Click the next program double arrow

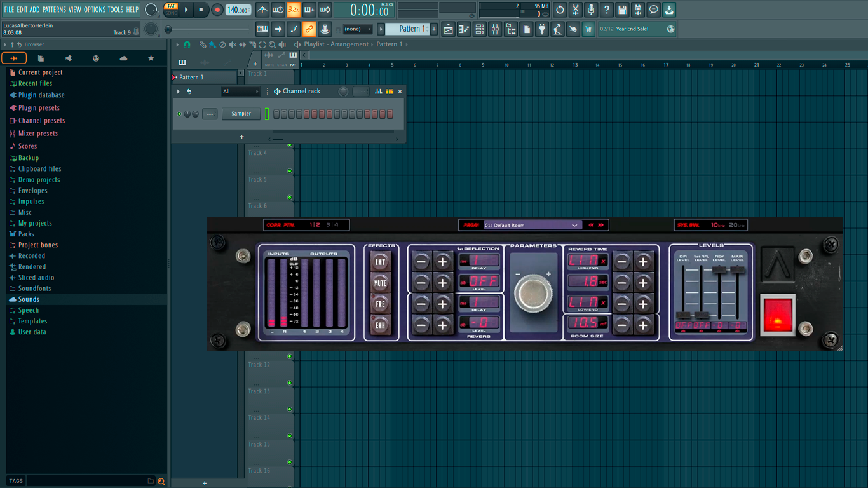601,225
